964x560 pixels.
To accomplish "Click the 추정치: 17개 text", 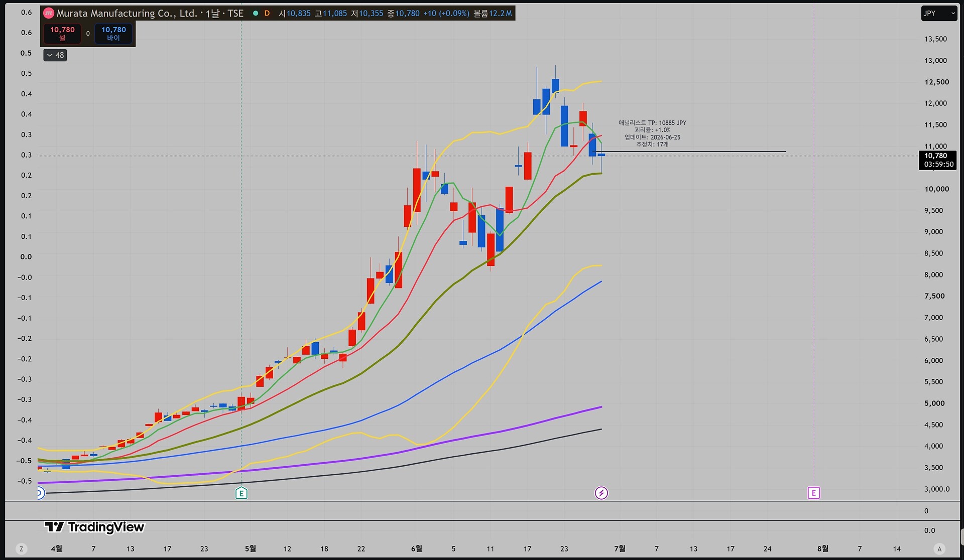I will 652,145.
